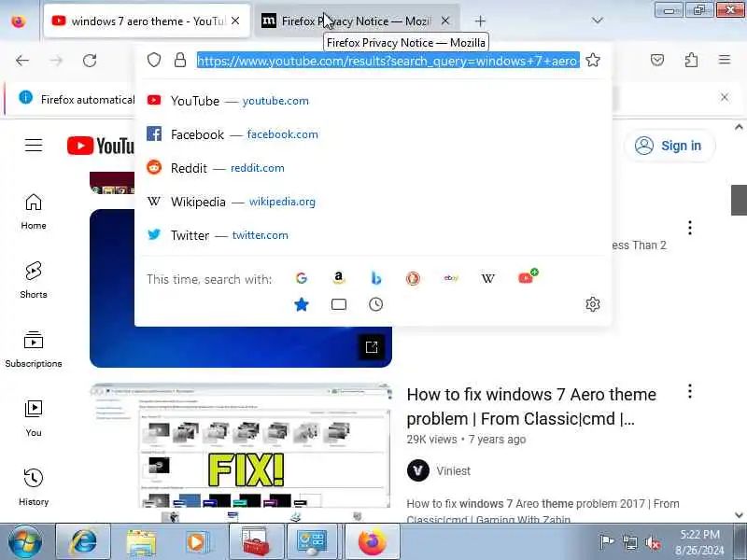Launch Internet Explorer from taskbar

coord(83,541)
